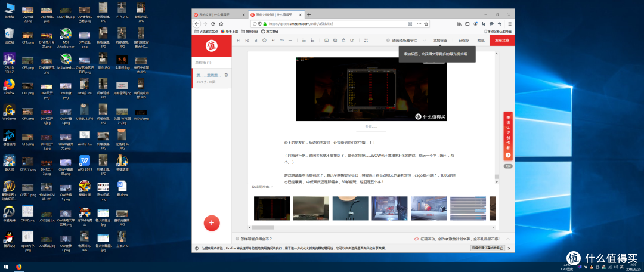Open Firefox home page button
The image size is (644, 272).
221,24
